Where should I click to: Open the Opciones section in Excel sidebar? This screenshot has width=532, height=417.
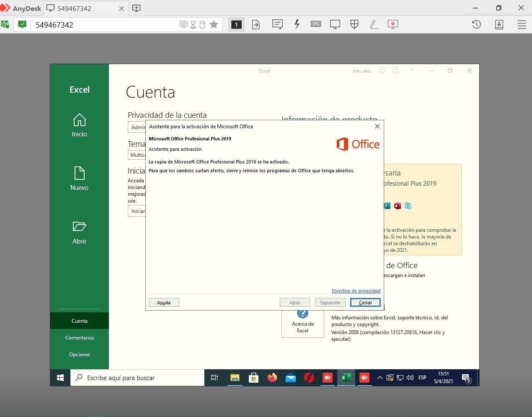pos(79,354)
